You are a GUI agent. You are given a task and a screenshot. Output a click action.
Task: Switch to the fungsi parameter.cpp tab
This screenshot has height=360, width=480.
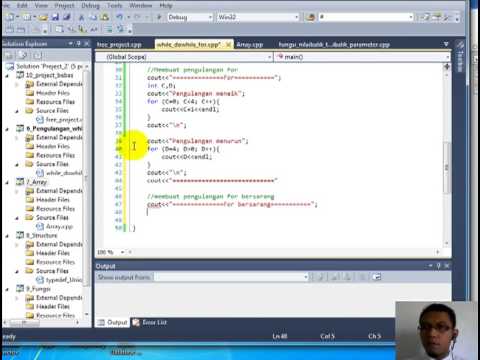click(x=334, y=44)
